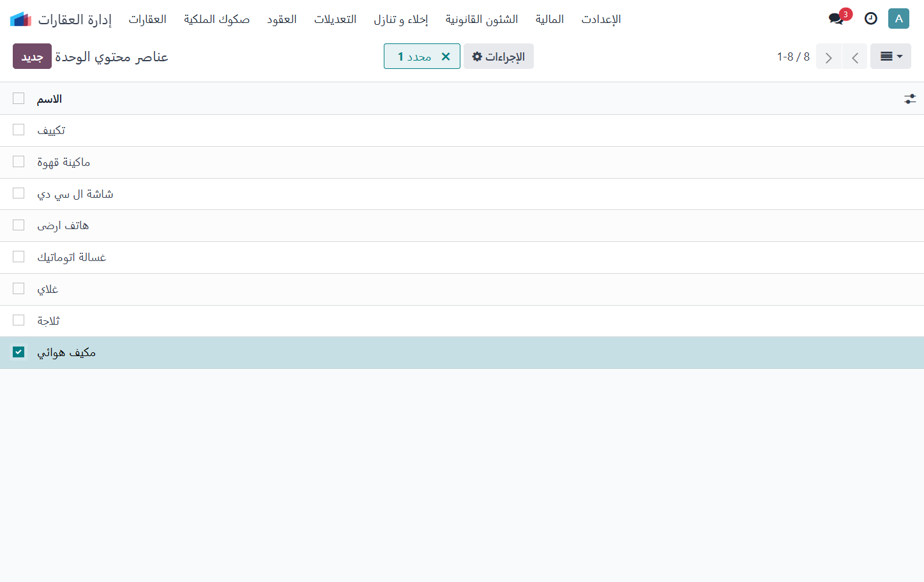Check the ثلاجة row checkbox

coord(19,320)
